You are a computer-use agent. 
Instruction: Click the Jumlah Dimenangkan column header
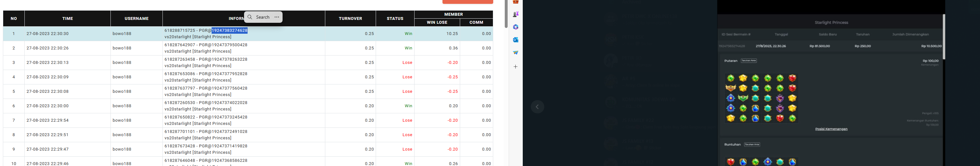coord(910,34)
